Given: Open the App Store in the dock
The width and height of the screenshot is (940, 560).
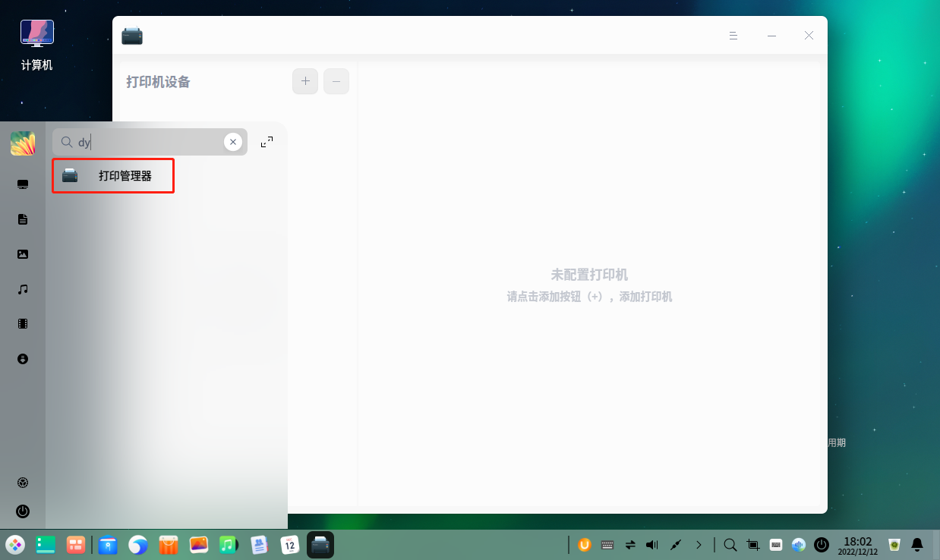Looking at the screenshot, I should (168, 544).
